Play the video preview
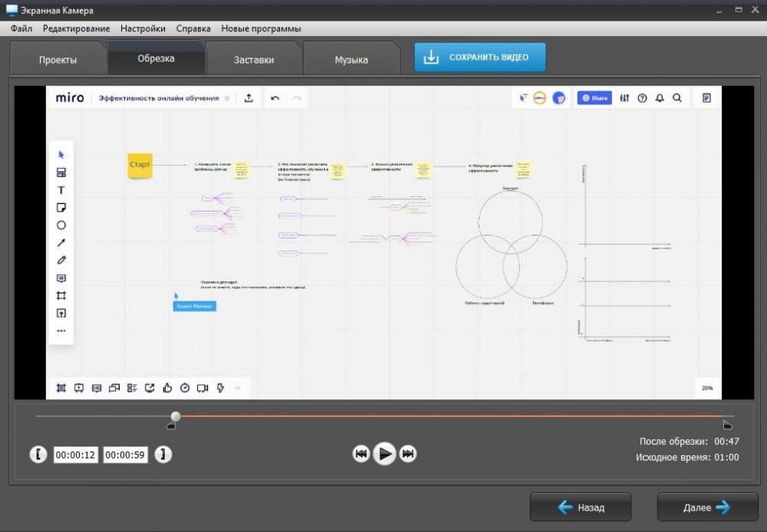Image resolution: width=767 pixels, height=532 pixels. 384,454
